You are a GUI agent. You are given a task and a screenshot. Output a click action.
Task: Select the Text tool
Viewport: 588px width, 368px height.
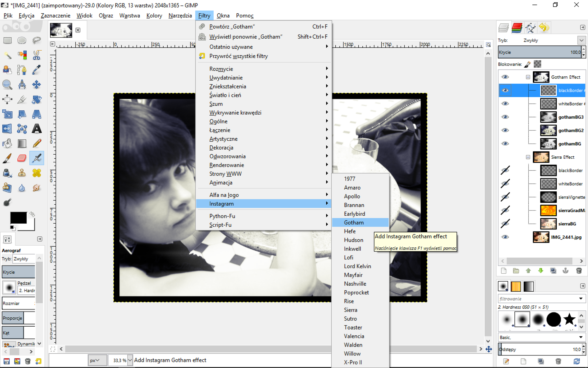tap(36, 129)
